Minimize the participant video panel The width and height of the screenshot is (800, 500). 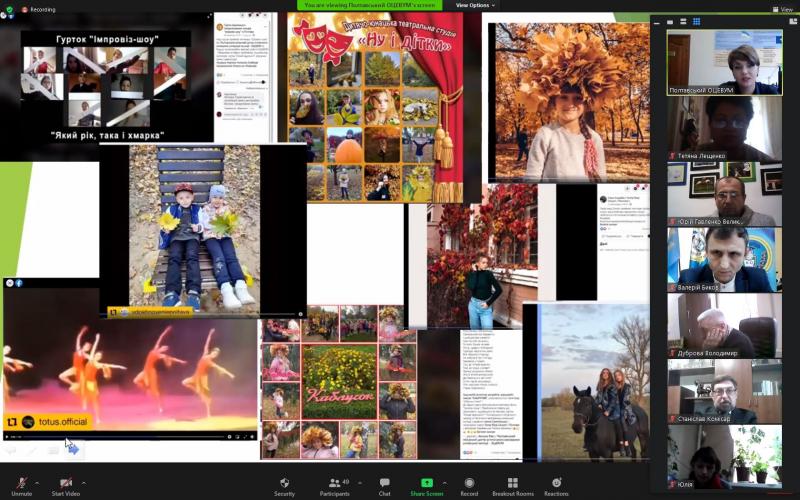click(657, 22)
